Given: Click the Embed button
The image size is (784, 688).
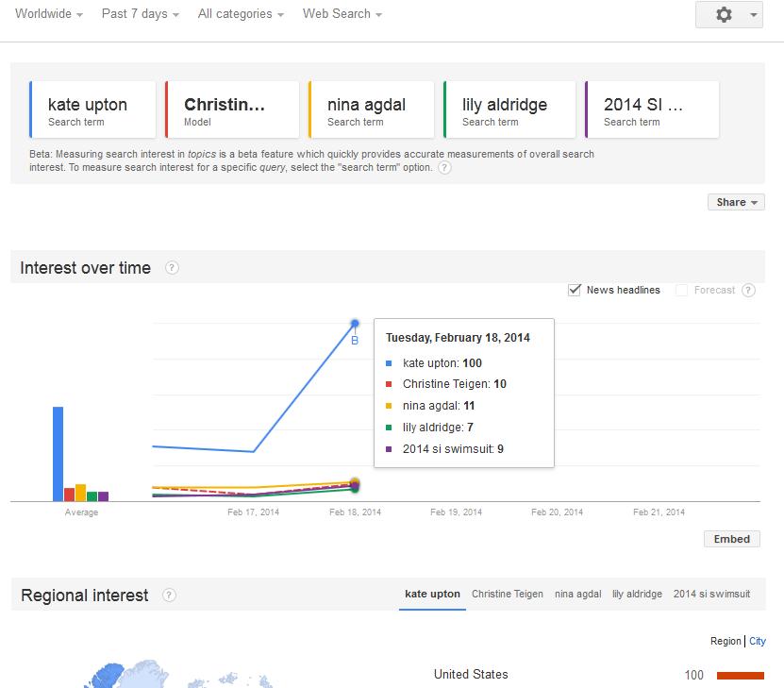Looking at the screenshot, I should click(731, 539).
